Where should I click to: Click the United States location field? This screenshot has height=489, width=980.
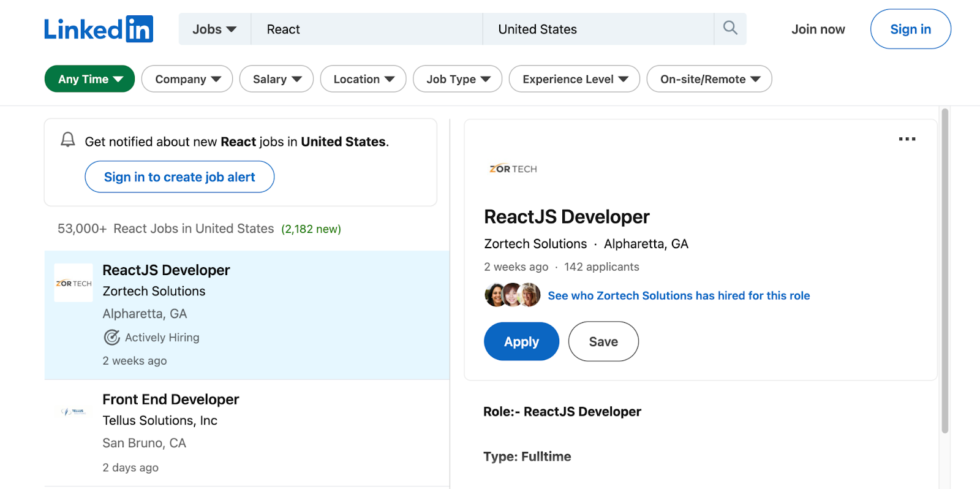[598, 29]
